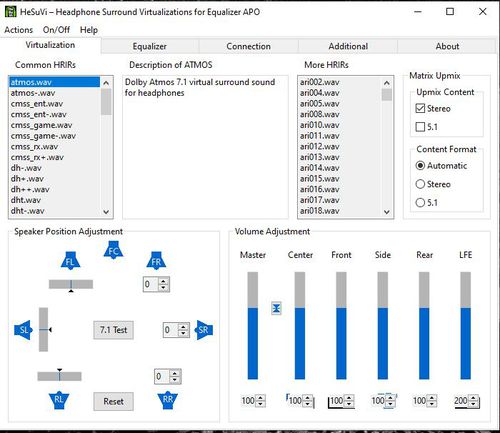Click the rear speaker position slider
Viewport: 500px width, 433px height.
click(x=59, y=376)
